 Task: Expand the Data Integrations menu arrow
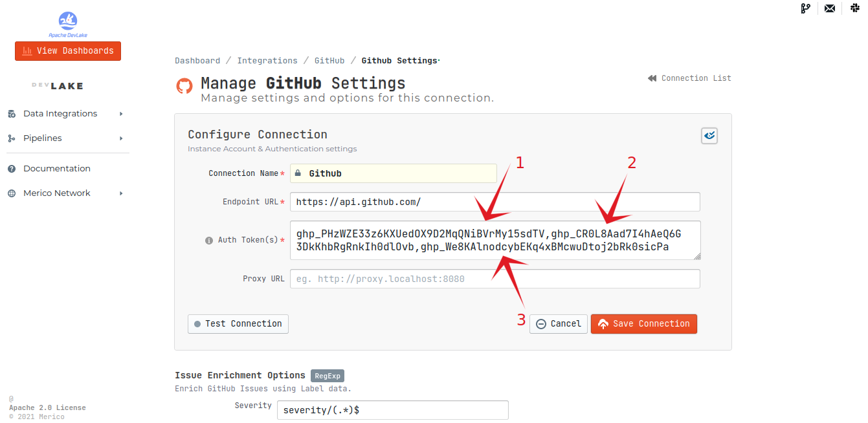point(121,114)
